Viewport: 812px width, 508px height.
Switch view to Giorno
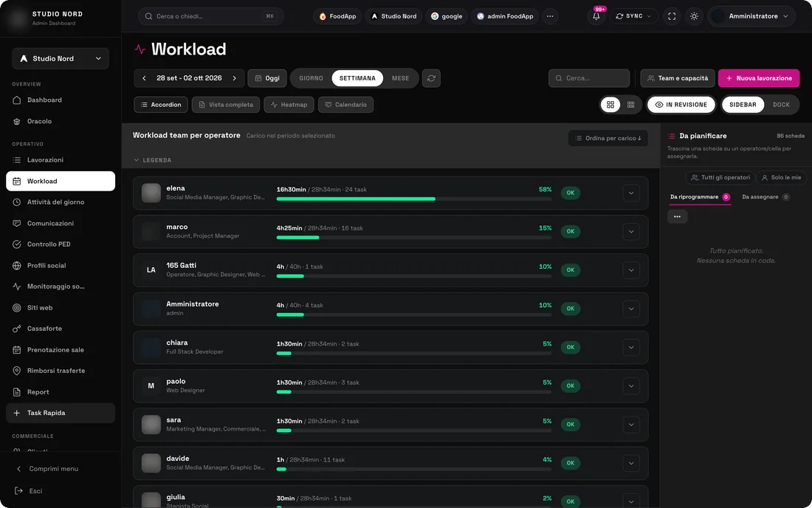click(x=312, y=78)
